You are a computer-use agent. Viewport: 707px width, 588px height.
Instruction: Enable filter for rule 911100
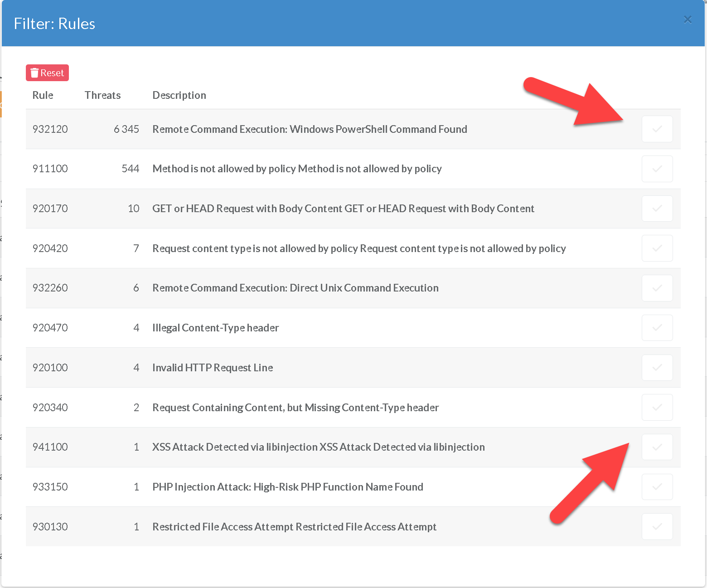(x=657, y=169)
